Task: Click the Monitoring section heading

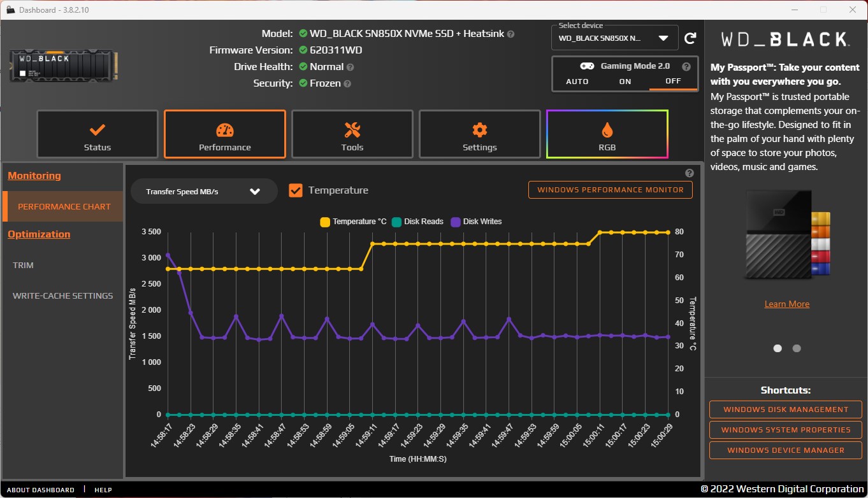Action: [x=34, y=176]
